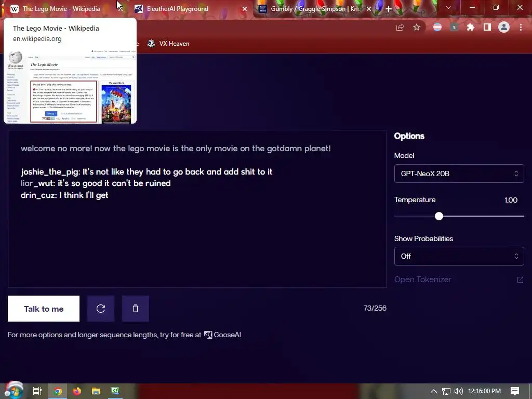Open the VX Heaven bookmark
The height and width of the screenshot is (399, 532).
[x=169, y=44]
